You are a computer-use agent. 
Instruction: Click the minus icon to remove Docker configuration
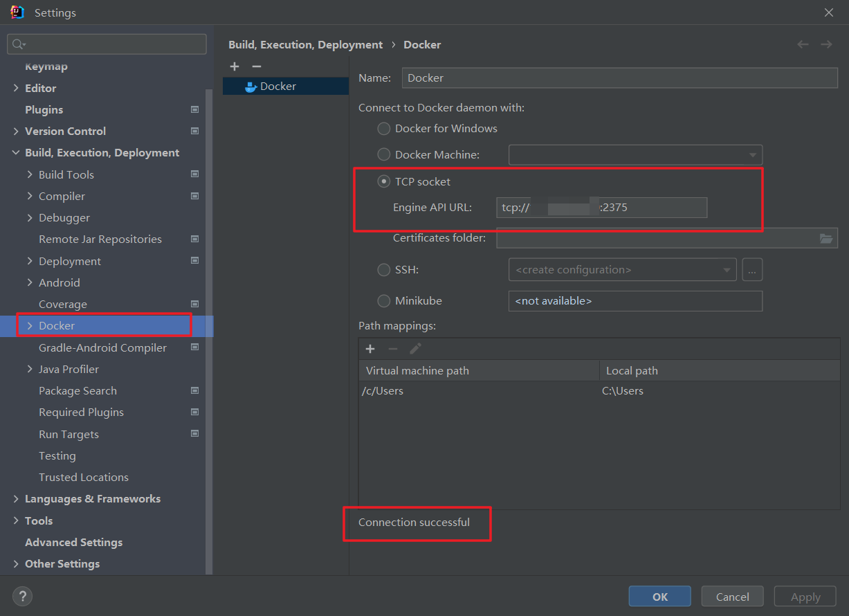(x=257, y=66)
